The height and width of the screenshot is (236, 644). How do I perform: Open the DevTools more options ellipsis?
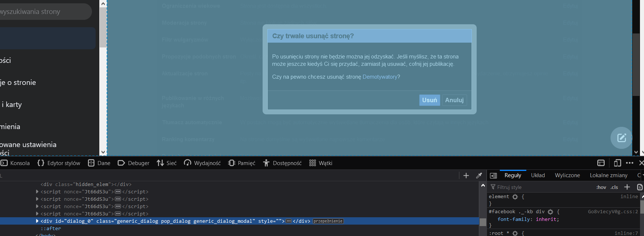pyautogui.click(x=630, y=163)
